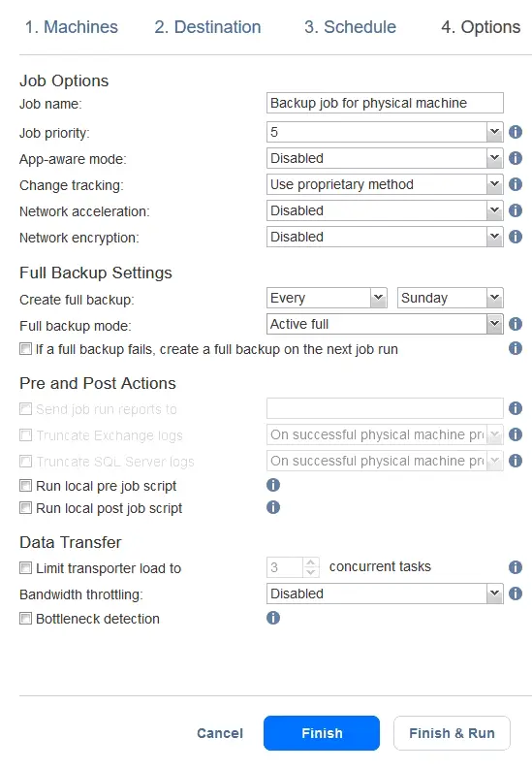The width and height of the screenshot is (532, 770).
Task: Open Change tracking info icon
Action: 515,184
